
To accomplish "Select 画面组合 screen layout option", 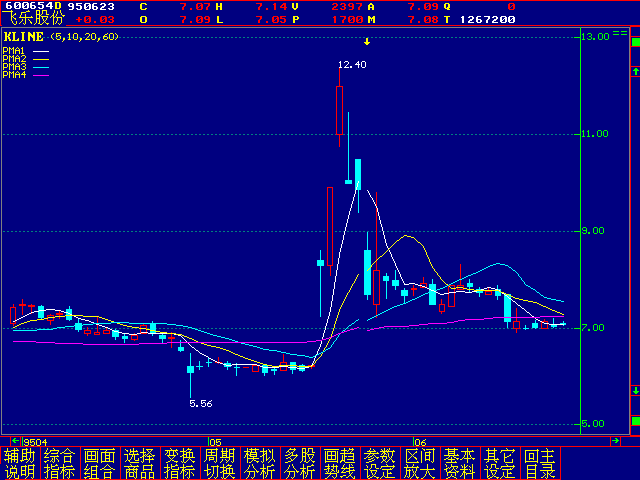I will coord(100,463).
